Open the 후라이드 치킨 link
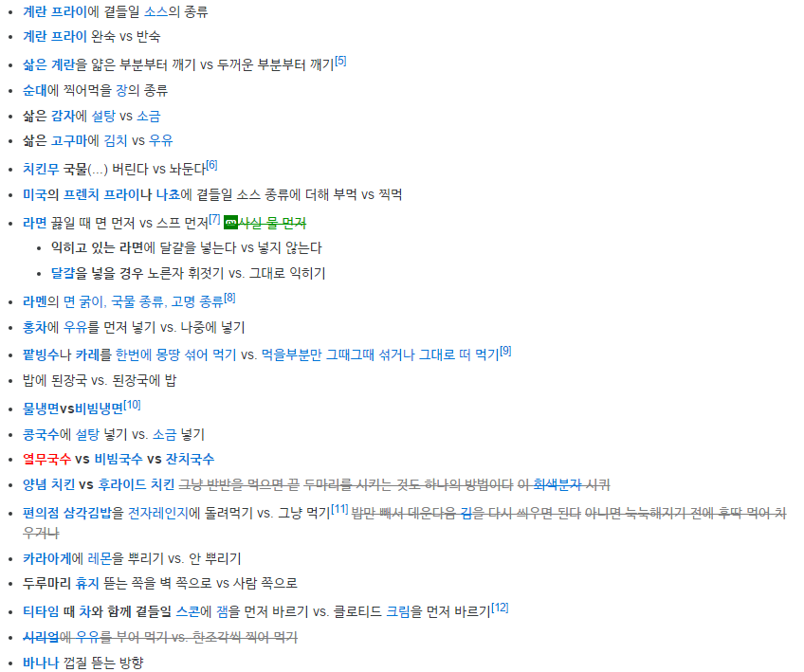Viewport: 804px width, 672px height. 137,484
